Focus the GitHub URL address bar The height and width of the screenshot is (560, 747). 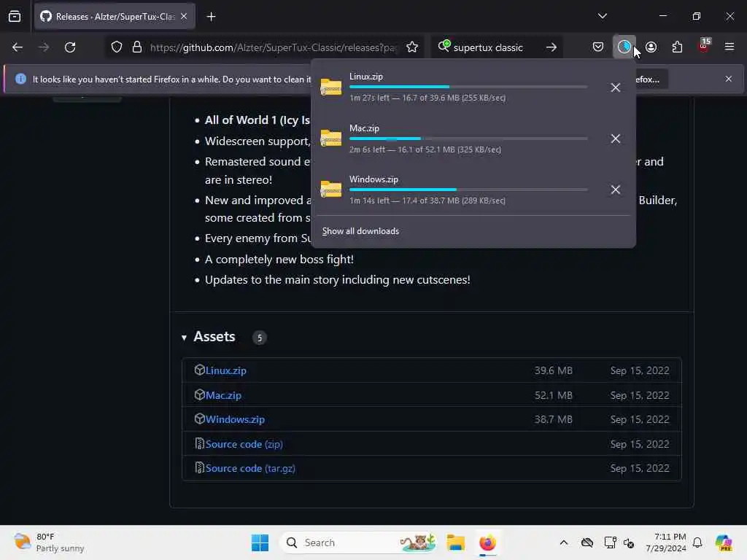pyautogui.click(x=273, y=47)
